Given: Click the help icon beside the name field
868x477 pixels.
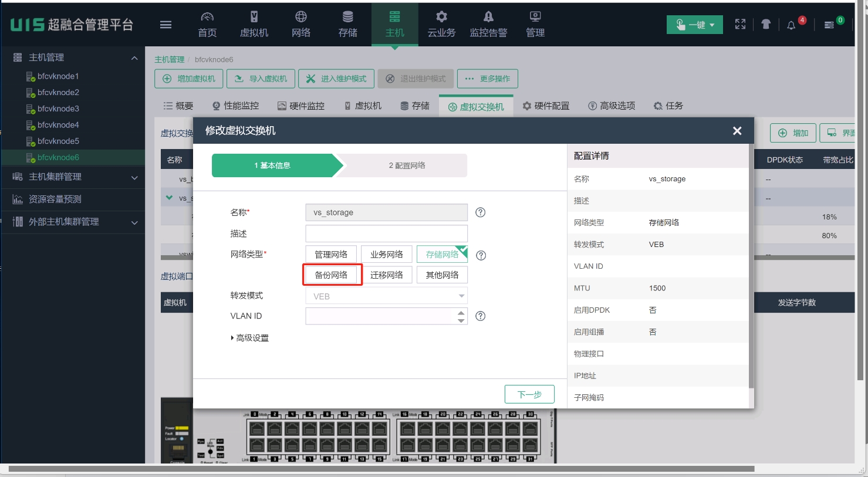Looking at the screenshot, I should pyautogui.click(x=480, y=212).
